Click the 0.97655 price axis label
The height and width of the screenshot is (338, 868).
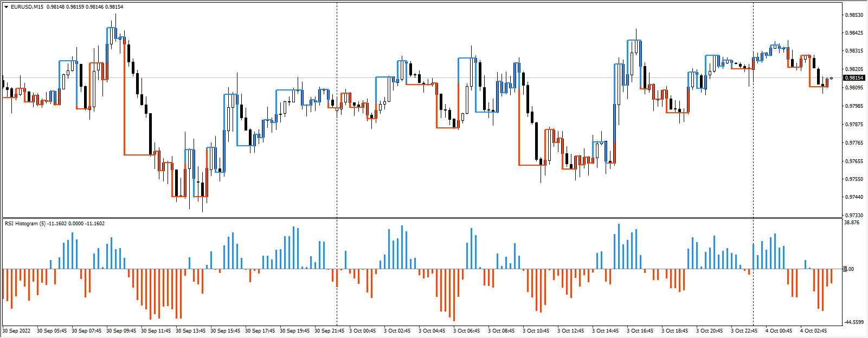click(854, 161)
